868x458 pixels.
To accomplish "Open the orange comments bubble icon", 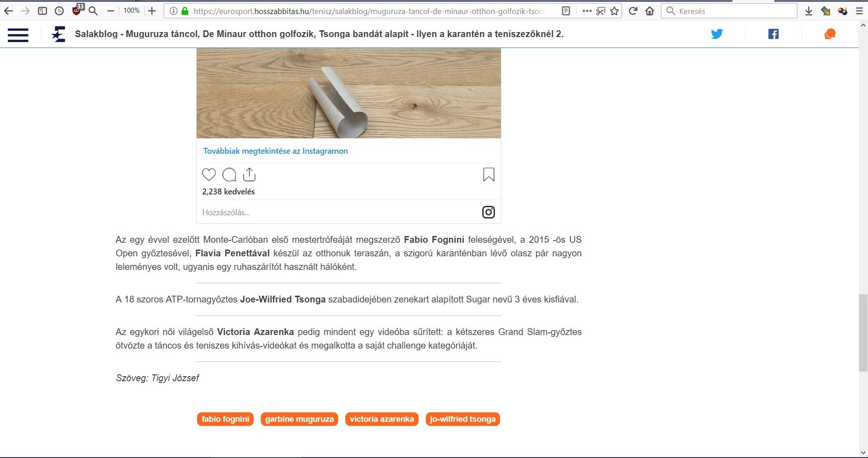I will 830,34.
